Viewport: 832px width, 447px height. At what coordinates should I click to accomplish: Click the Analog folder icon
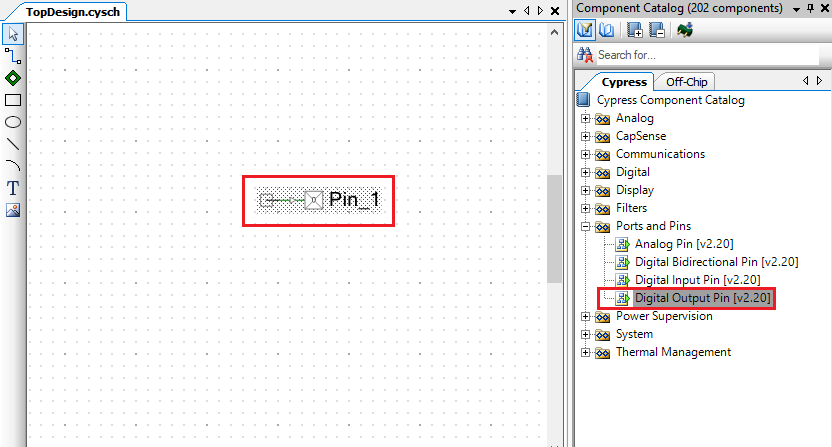coord(602,119)
